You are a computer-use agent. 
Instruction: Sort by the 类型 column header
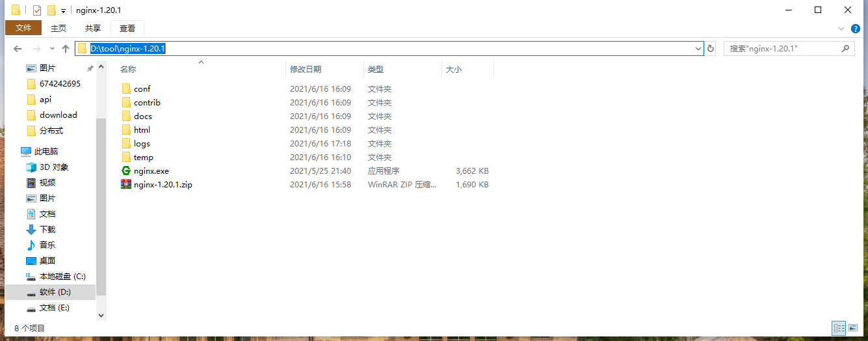(376, 69)
